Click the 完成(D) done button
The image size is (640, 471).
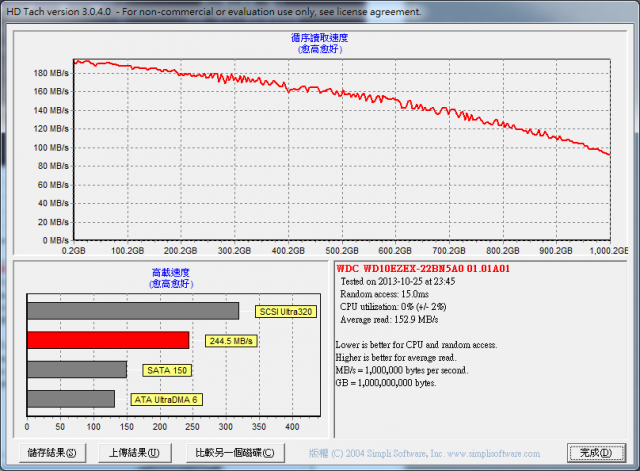[596, 453]
